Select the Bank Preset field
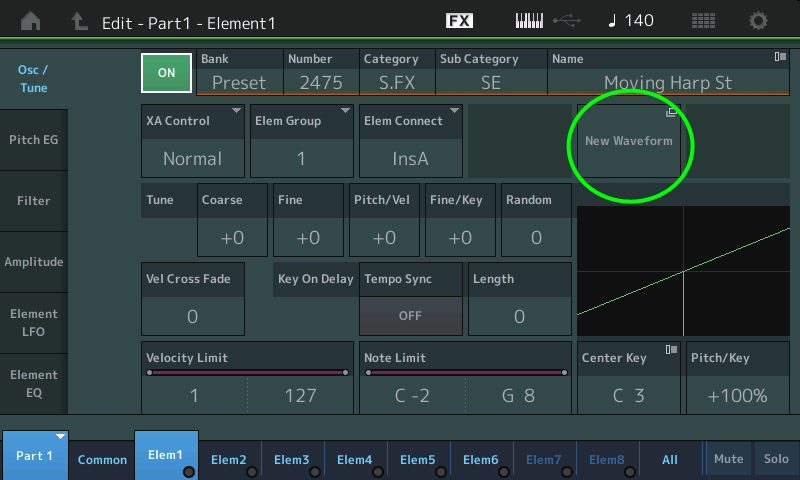The width and height of the screenshot is (800, 480). 239,72
